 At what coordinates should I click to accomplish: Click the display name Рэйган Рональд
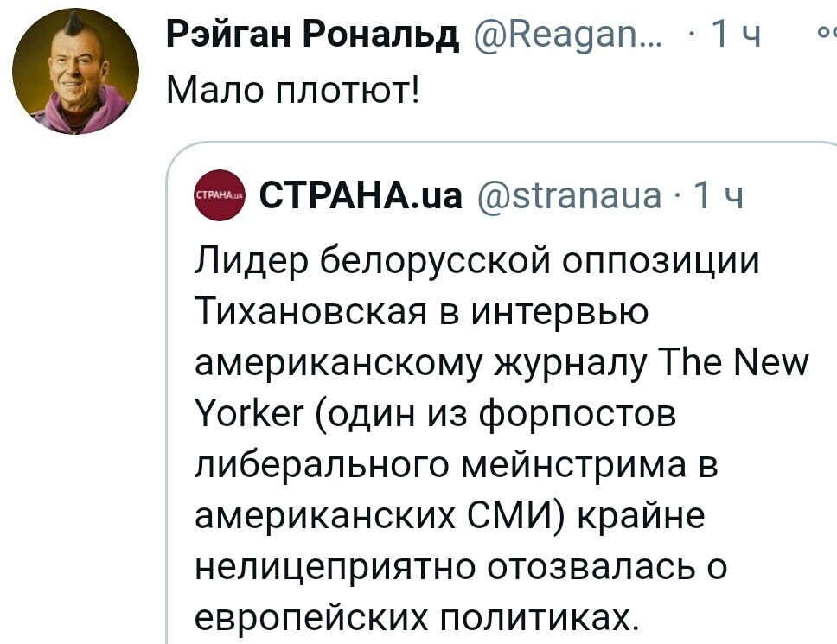(x=313, y=35)
